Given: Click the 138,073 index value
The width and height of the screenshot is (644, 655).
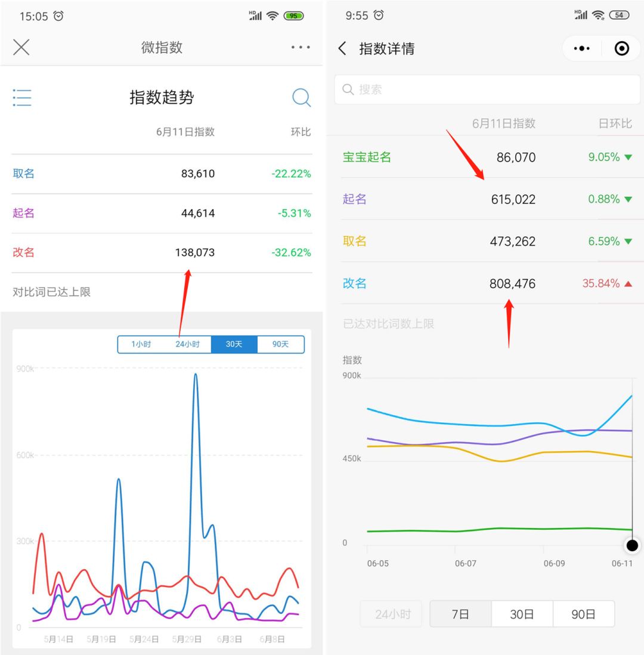Looking at the screenshot, I should point(194,252).
